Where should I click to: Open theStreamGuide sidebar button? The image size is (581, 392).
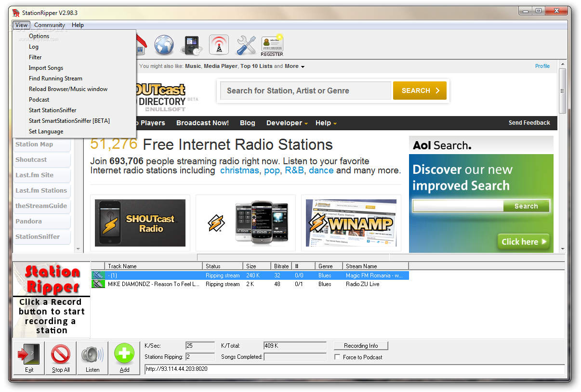42,206
